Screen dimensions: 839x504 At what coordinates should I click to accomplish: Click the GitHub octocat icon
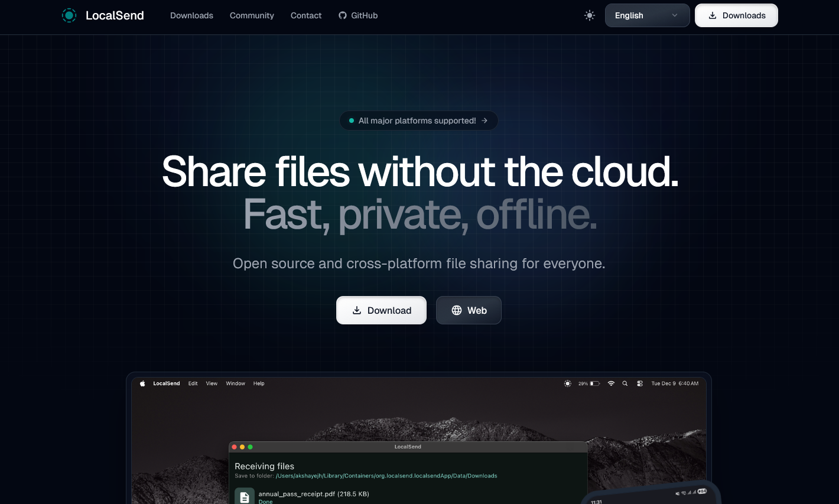point(343,15)
